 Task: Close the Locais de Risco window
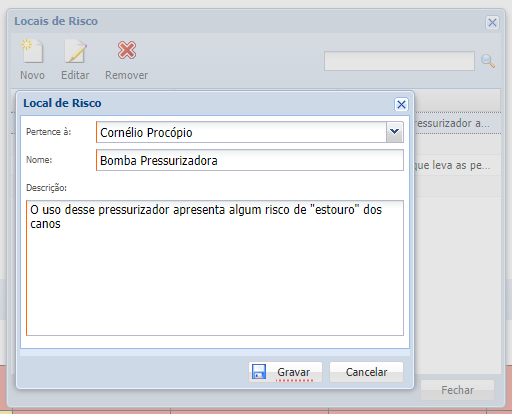pos(492,22)
